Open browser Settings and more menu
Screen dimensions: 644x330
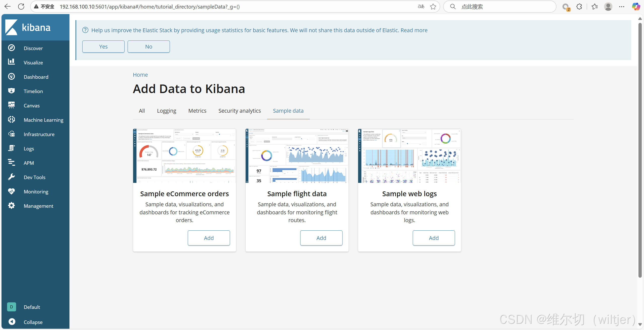point(622,7)
